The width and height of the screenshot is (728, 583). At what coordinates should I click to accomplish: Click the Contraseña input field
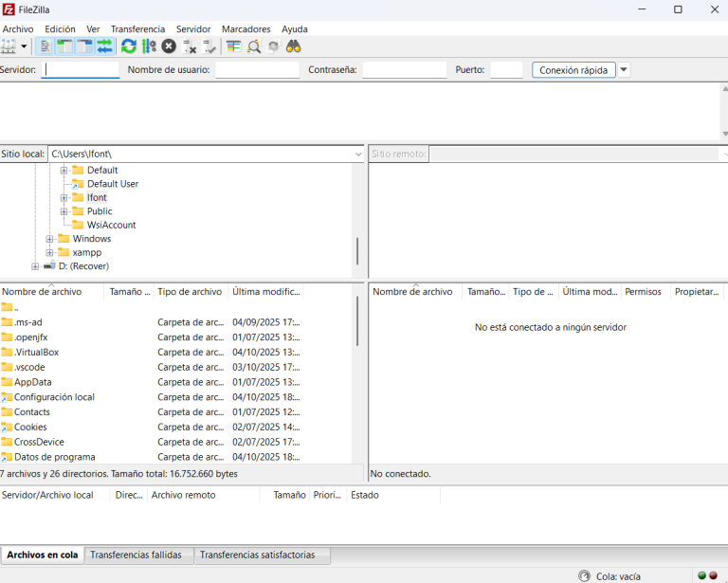404,70
